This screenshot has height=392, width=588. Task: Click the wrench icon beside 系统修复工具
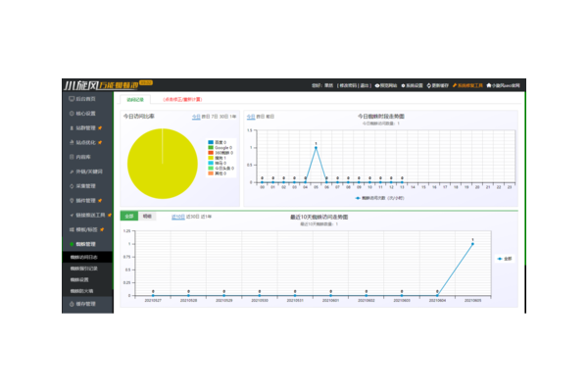coord(456,85)
